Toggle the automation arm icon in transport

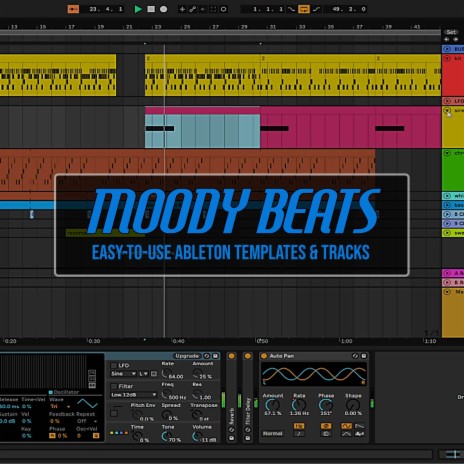[193, 9]
